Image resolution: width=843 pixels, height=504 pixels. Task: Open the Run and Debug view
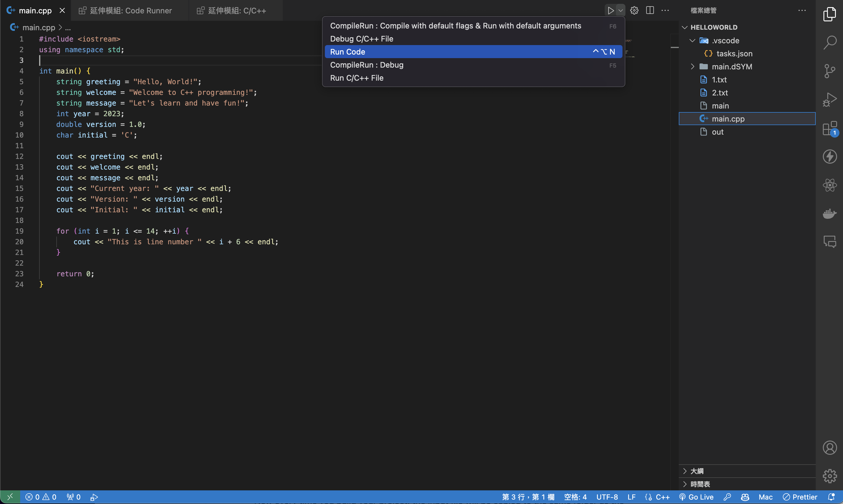click(829, 100)
